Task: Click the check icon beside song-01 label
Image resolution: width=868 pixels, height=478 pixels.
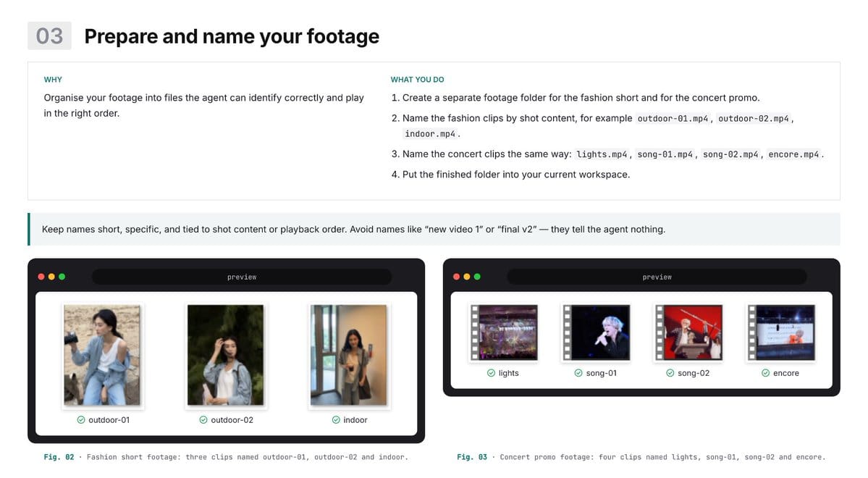Action: tap(578, 373)
